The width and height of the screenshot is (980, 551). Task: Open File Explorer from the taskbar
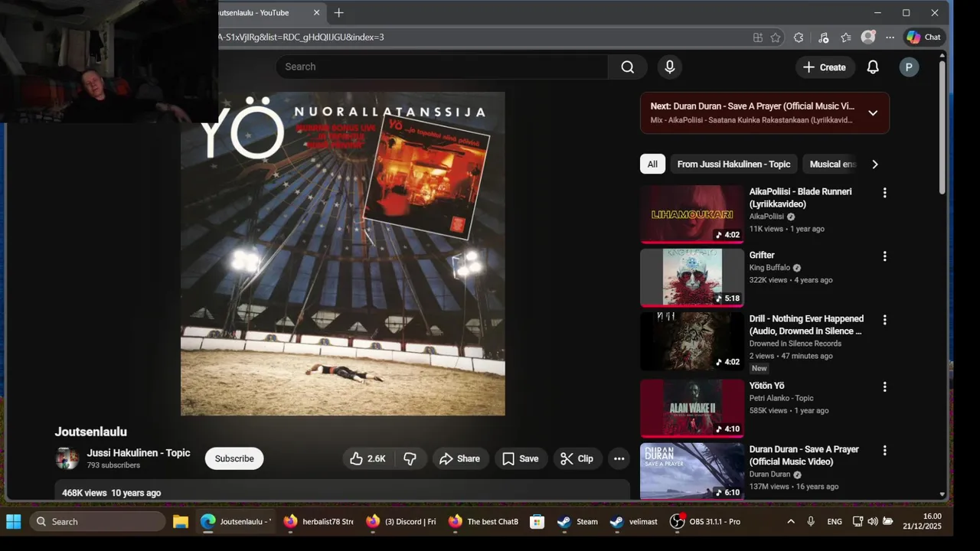[181, 522]
